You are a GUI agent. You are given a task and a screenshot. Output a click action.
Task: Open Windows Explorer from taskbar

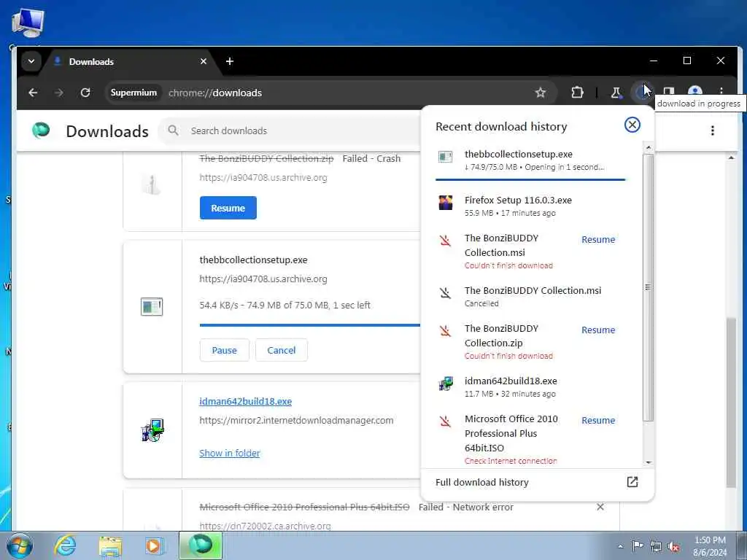111,545
